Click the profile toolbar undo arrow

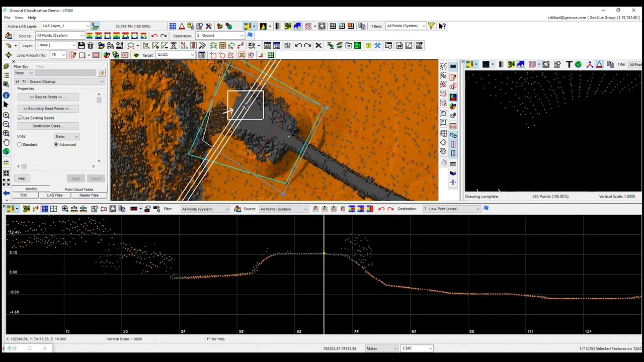(381, 209)
